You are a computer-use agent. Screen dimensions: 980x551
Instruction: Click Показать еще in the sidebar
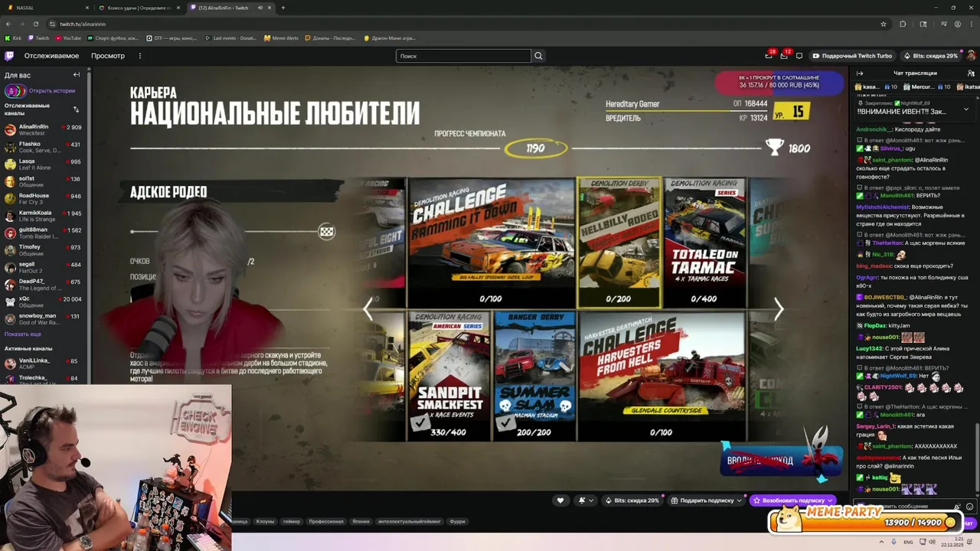coord(23,334)
